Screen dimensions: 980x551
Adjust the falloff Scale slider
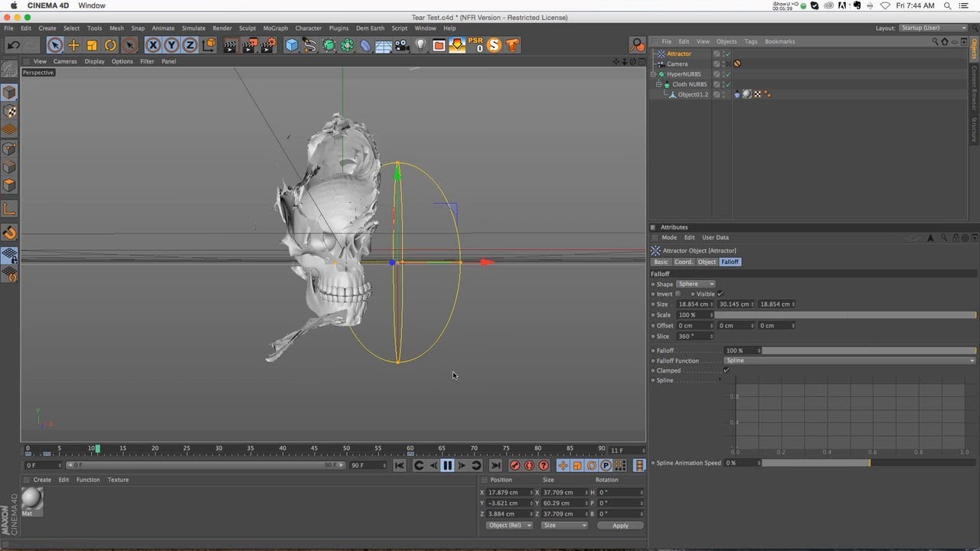845,315
